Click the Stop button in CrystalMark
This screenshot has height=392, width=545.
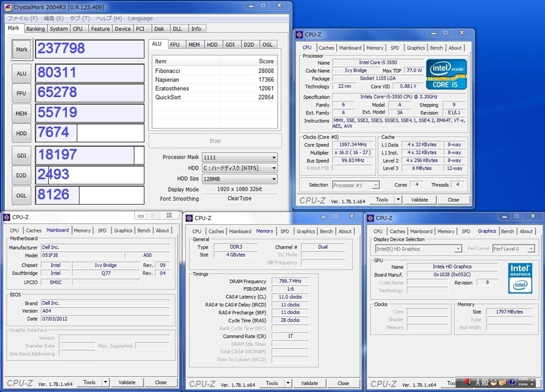[x=215, y=140]
